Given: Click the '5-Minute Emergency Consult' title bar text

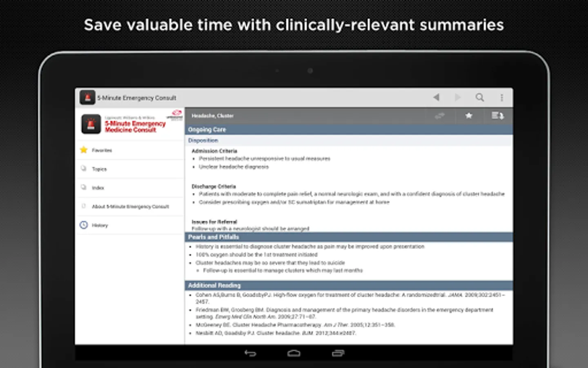Looking at the screenshot, I should point(137,98).
